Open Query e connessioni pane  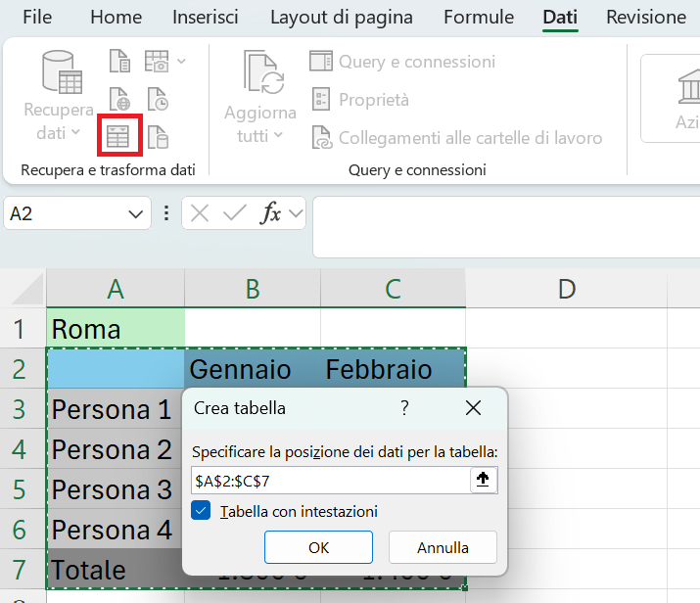[x=402, y=62]
